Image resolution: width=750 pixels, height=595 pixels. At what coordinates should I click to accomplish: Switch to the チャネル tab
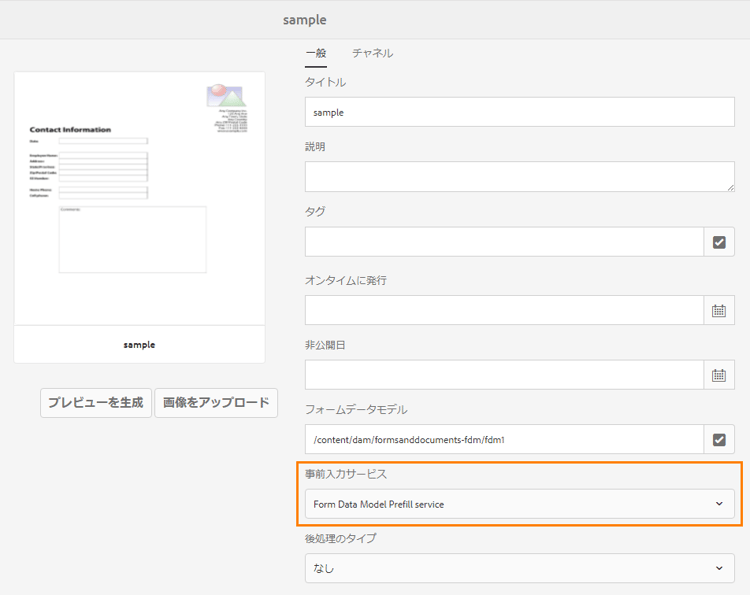tap(373, 53)
